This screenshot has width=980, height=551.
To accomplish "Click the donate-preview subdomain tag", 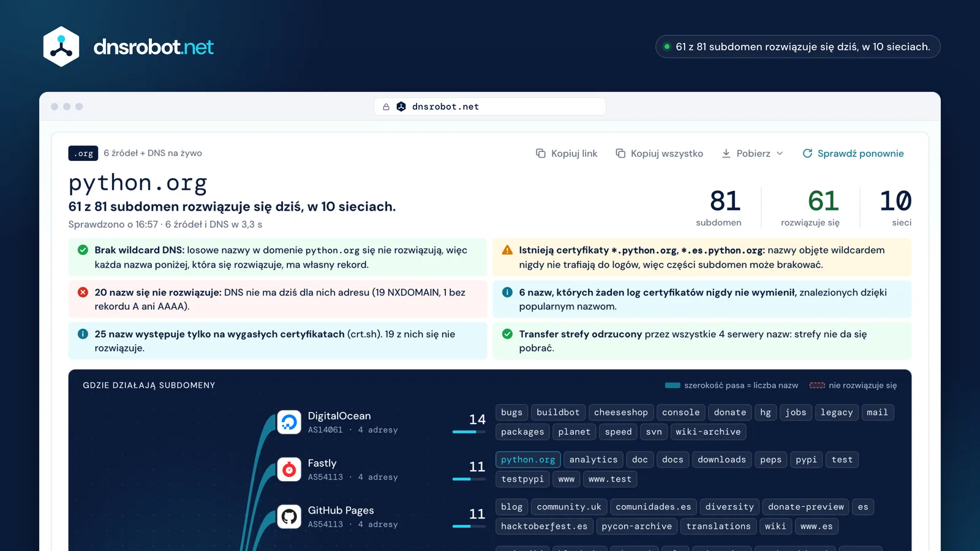I will pyautogui.click(x=806, y=507).
